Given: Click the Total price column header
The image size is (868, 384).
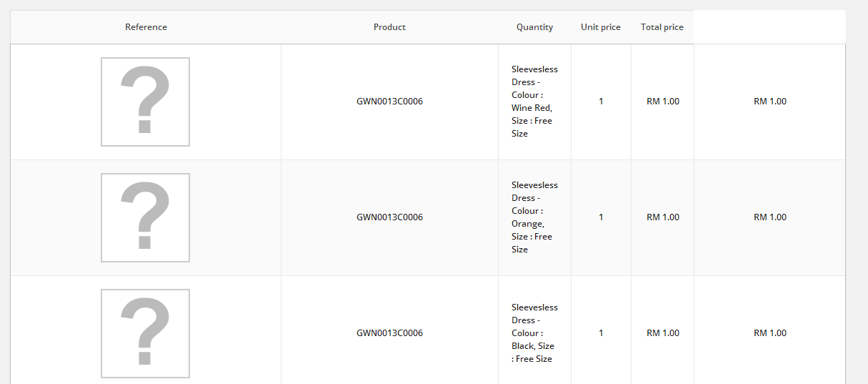Looking at the screenshot, I should pos(662,27).
